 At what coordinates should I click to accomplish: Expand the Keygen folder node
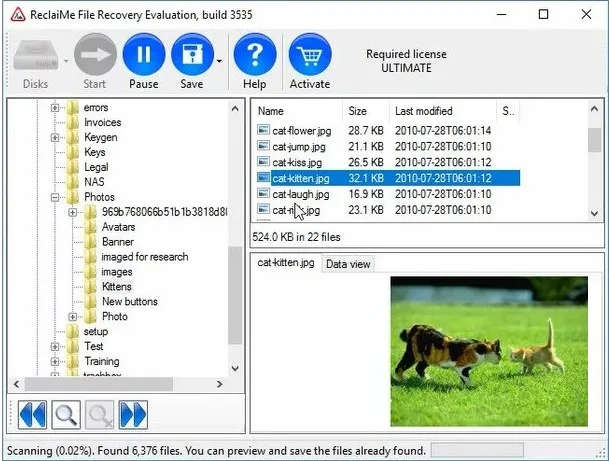click(55, 137)
